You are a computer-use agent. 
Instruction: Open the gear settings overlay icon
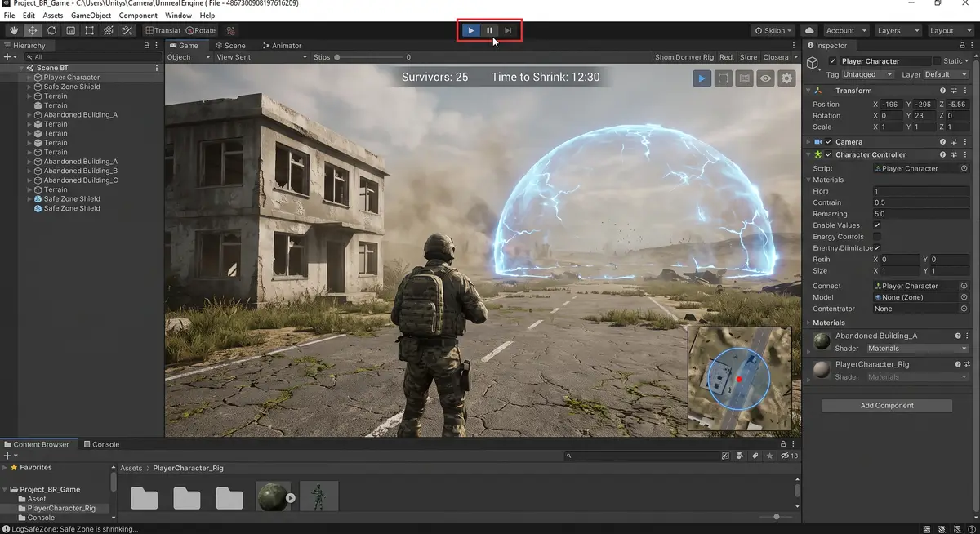786,78
